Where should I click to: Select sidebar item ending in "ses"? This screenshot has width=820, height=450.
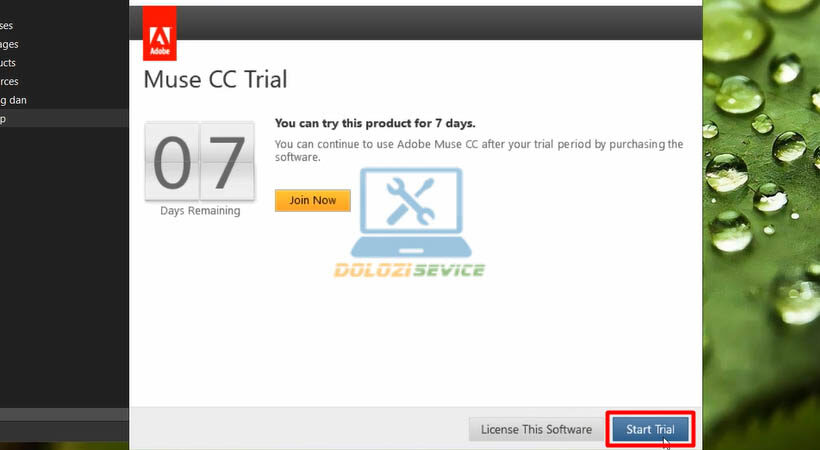(7, 26)
